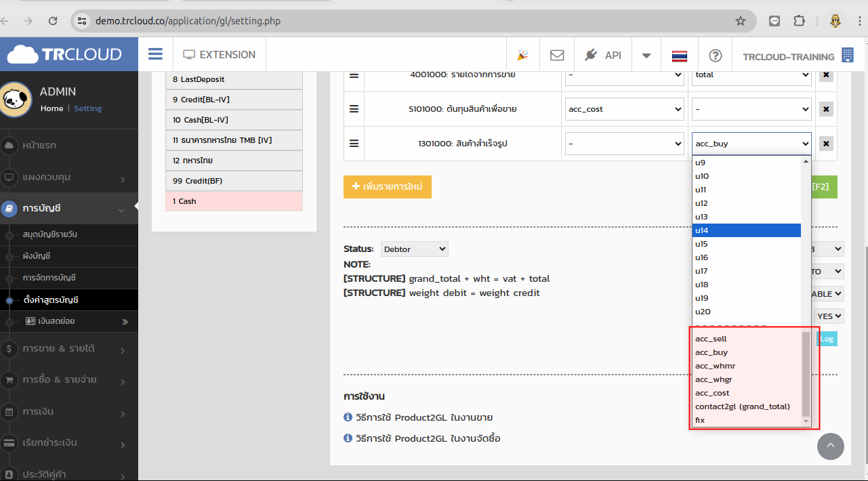
Task: Choose acc_whmr option
Action: click(747, 366)
